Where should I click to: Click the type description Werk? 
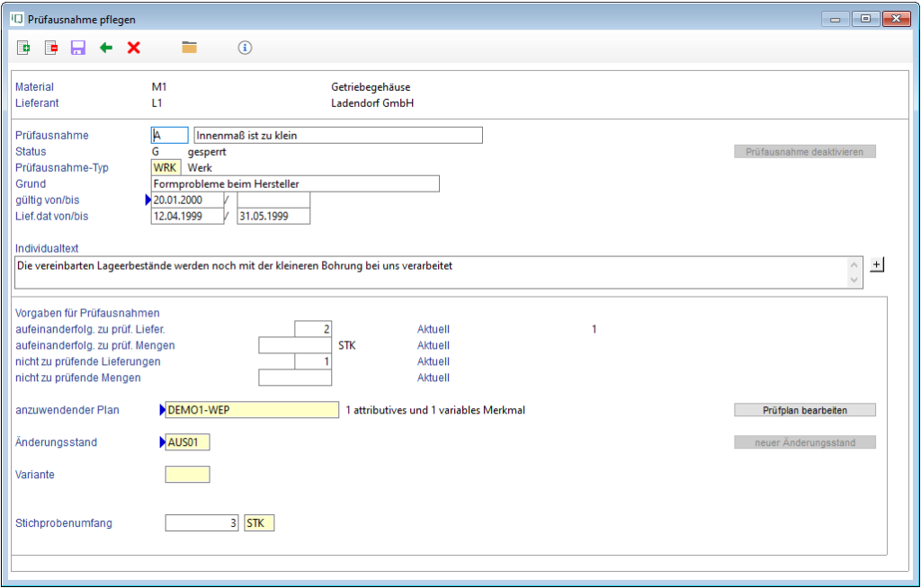click(x=200, y=167)
